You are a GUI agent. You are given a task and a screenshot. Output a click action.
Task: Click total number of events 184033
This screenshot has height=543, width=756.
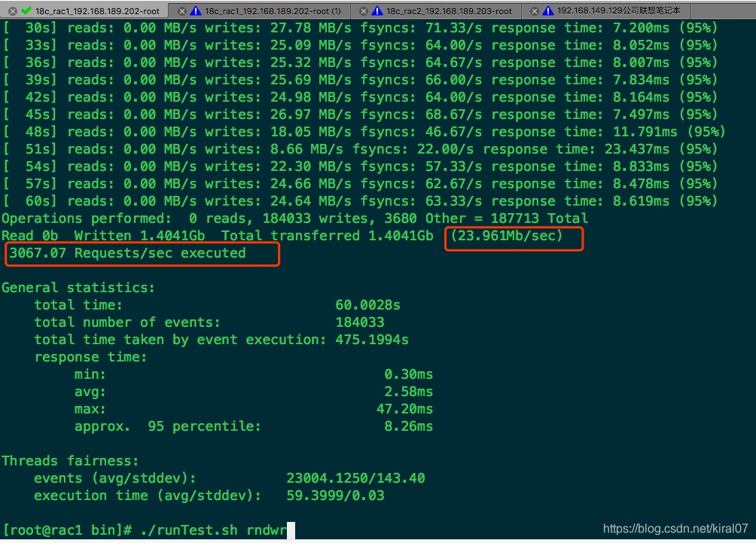click(360, 322)
